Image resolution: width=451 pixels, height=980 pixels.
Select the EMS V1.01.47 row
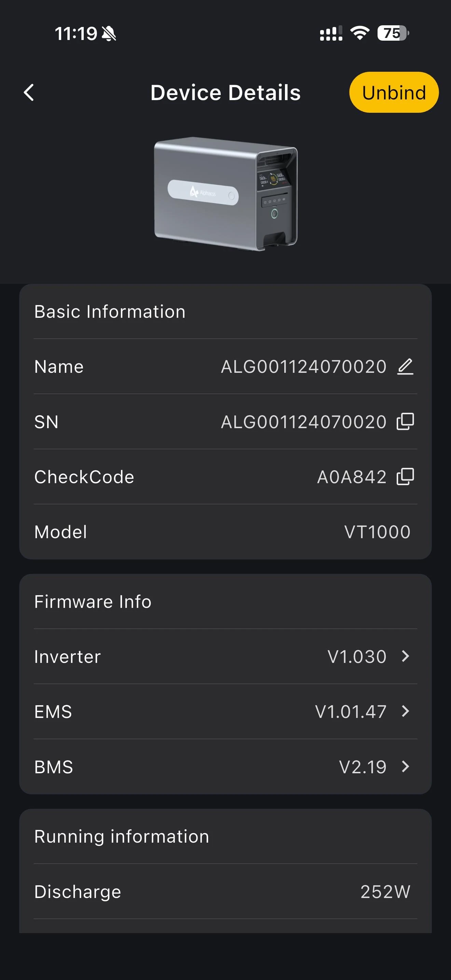(225, 711)
